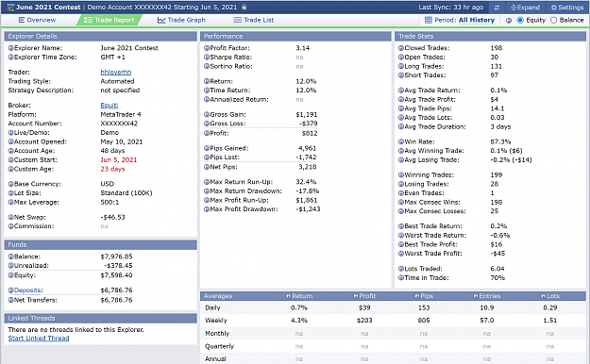Click info icon beside Pips Gained
This screenshot has width=590, height=364.
coord(207,148)
